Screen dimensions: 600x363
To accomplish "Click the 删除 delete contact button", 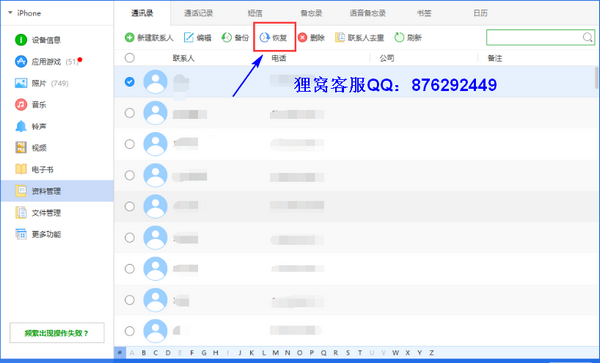I will 311,37.
